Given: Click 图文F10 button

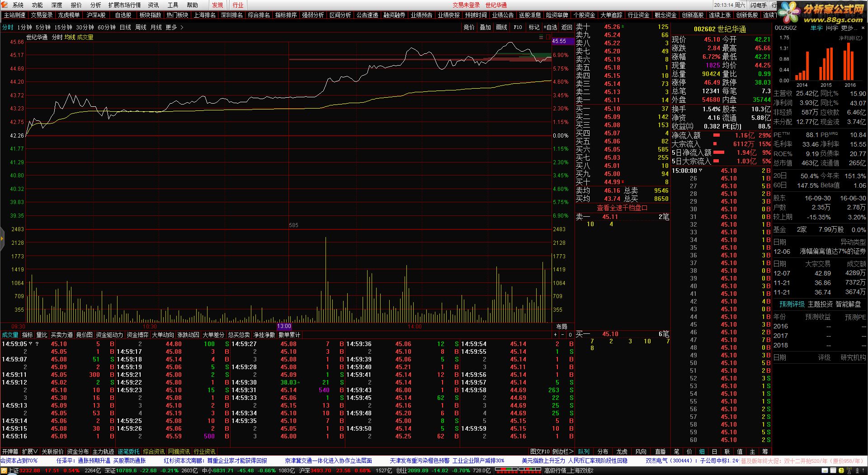Looking at the screenshot, I should click(540, 451).
